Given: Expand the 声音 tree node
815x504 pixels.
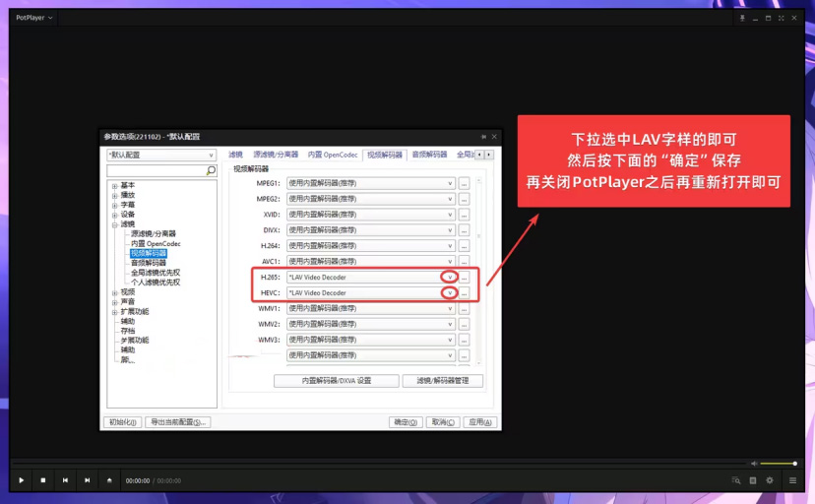Looking at the screenshot, I should click(114, 302).
